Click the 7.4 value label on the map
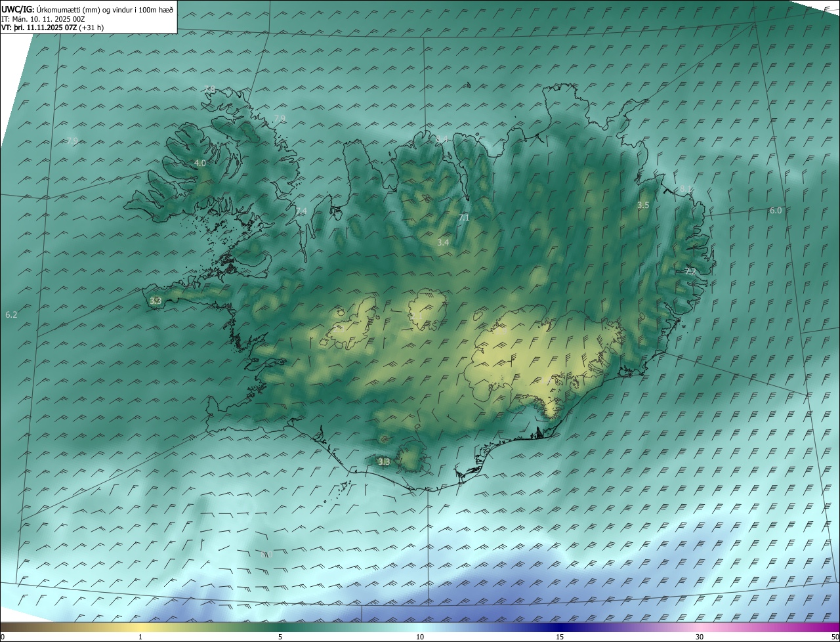The height and width of the screenshot is (642, 840). (301, 211)
